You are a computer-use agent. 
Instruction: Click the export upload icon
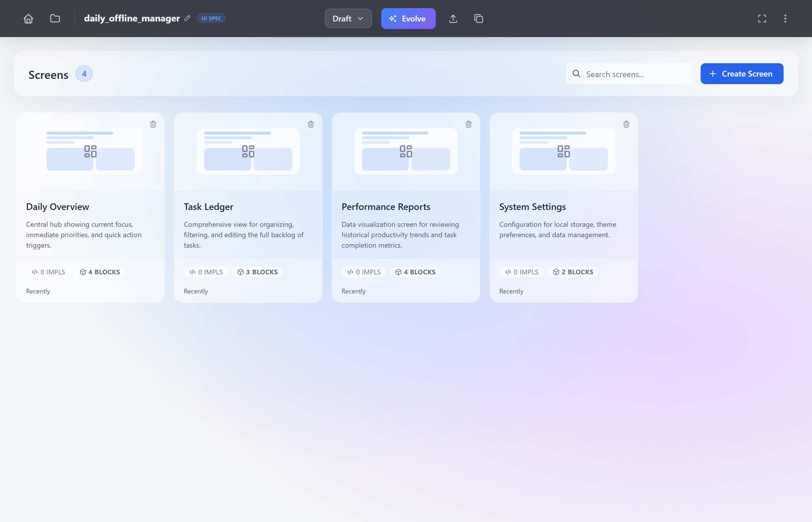[x=453, y=19]
